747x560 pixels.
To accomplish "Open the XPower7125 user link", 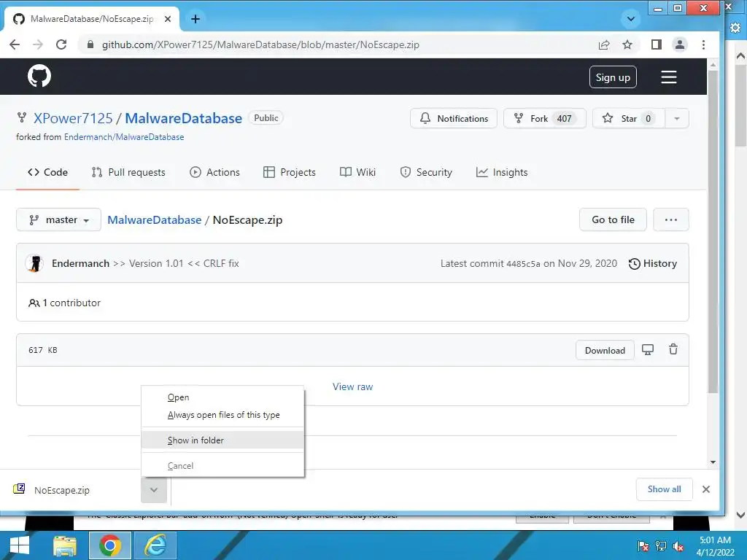I will 73,118.
